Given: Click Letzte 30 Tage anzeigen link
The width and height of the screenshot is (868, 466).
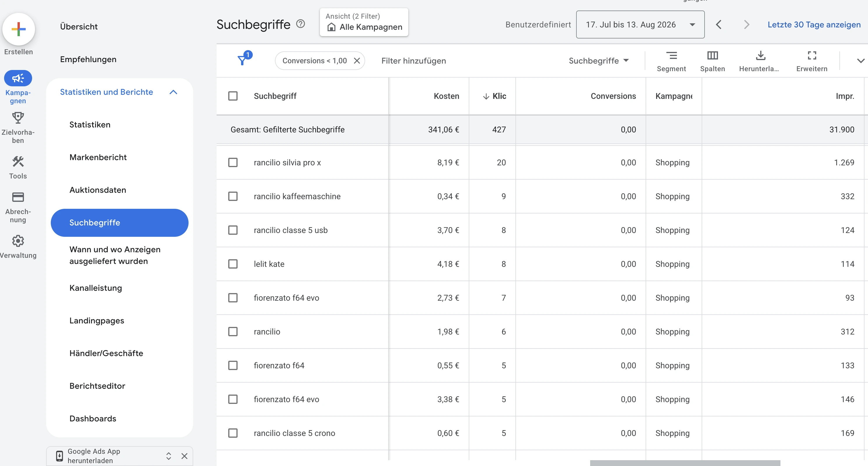Looking at the screenshot, I should (814, 24).
